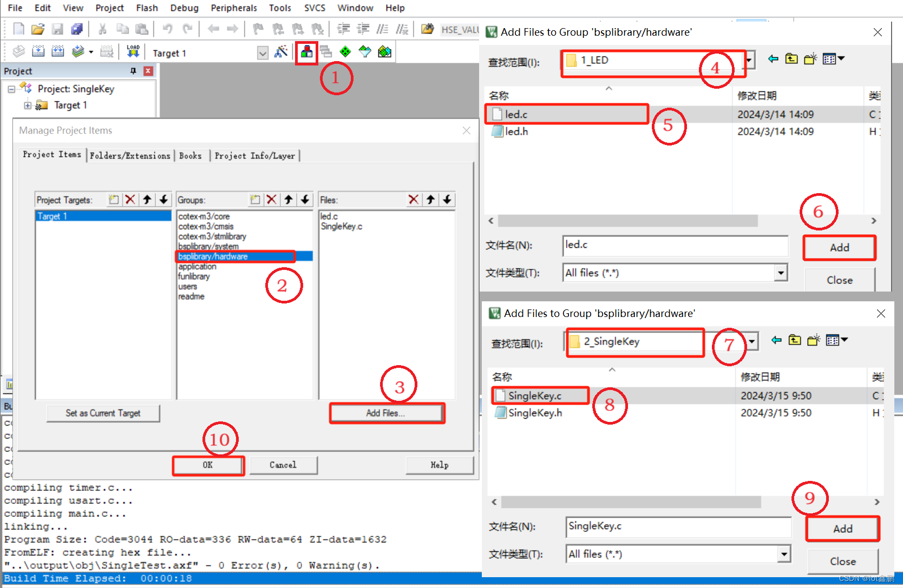Open file type dropdown in the SingleKey.c dialog
Viewport: 903px width, 588px height.
tap(784, 554)
